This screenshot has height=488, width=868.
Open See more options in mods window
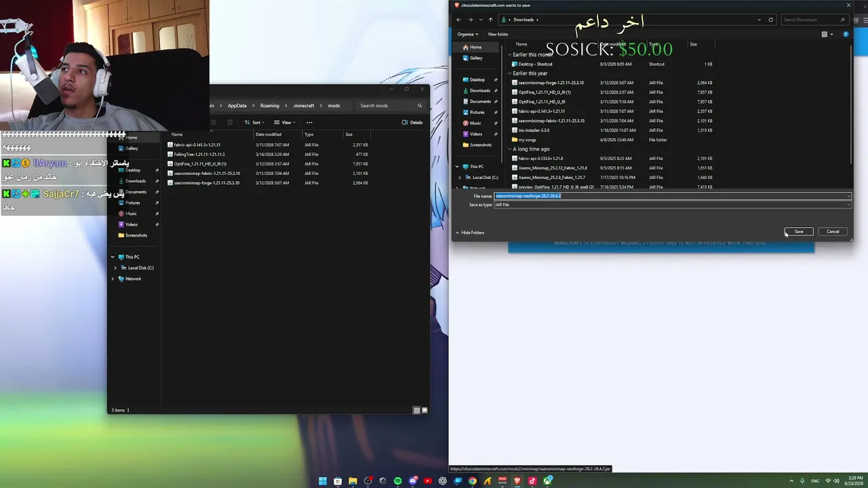tap(309, 123)
